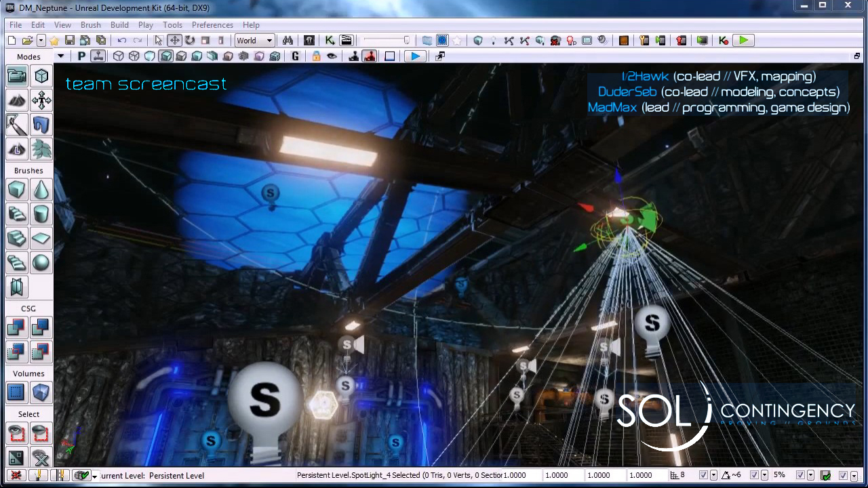Open Brush menu
The height and width of the screenshot is (488, 868).
(x=91, y=25)
